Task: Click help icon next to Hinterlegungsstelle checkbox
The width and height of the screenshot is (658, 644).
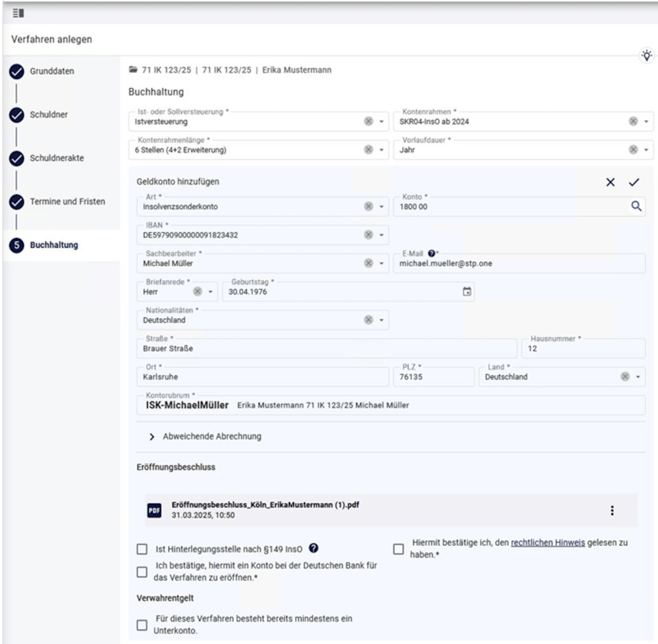Action: coord(313,548)
